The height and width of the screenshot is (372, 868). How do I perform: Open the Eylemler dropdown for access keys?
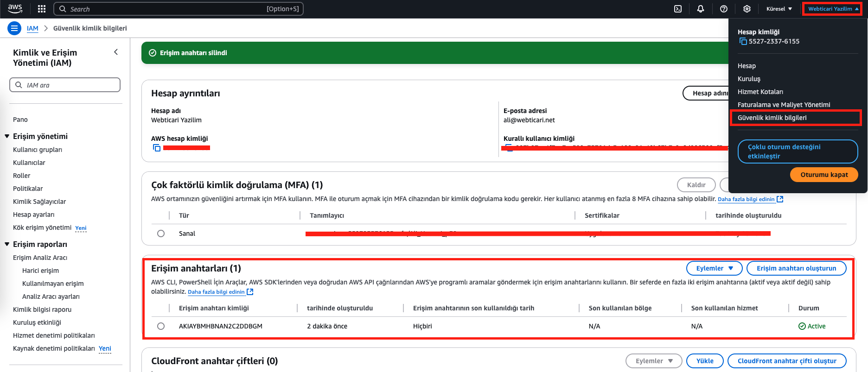(714, 268)
